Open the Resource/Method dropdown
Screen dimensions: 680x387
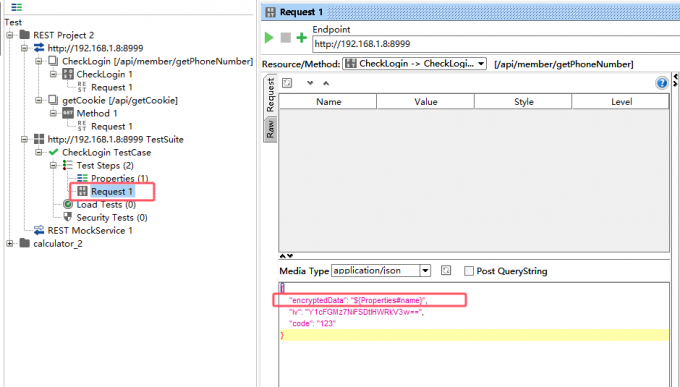(414, 64)
